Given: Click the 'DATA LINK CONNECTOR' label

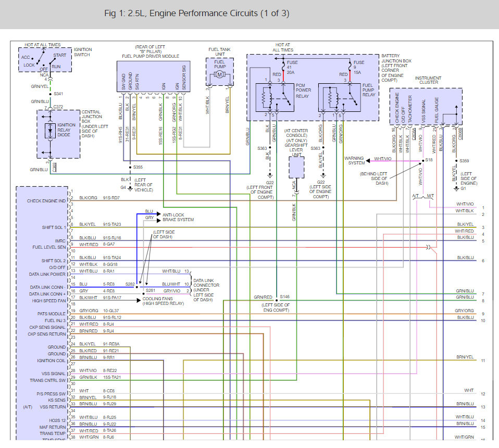Looking at the screenshot, I should pyautogui.click(x=206, y=283).
